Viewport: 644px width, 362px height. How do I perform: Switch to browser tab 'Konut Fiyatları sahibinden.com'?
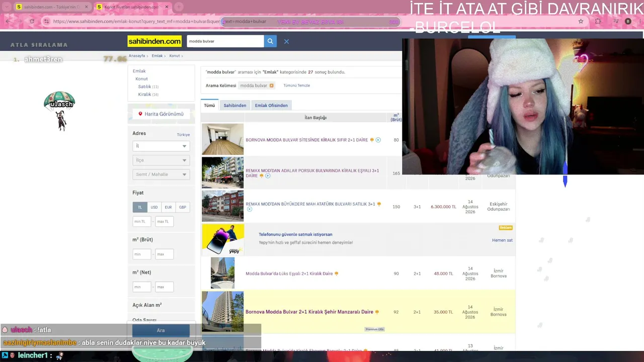[x=132, y=7]
